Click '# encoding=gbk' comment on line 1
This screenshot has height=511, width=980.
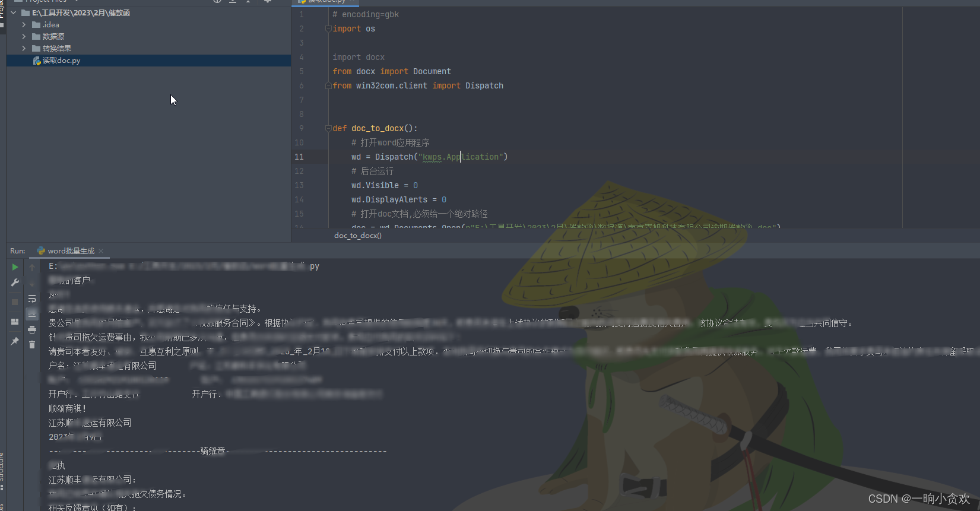(366, 14)
